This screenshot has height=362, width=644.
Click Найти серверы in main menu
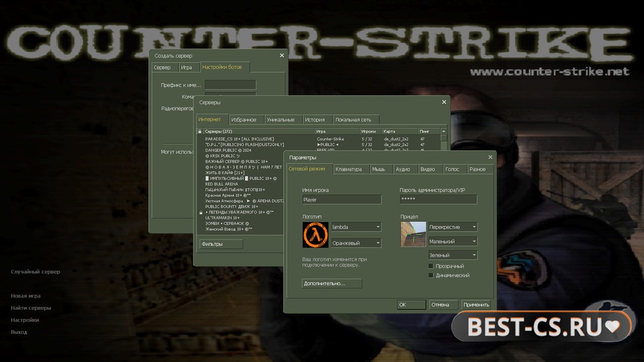(31, 308)
